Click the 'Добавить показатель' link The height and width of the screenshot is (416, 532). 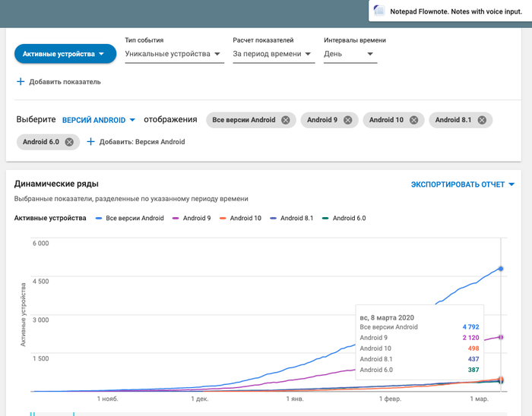tap(65, 81)
